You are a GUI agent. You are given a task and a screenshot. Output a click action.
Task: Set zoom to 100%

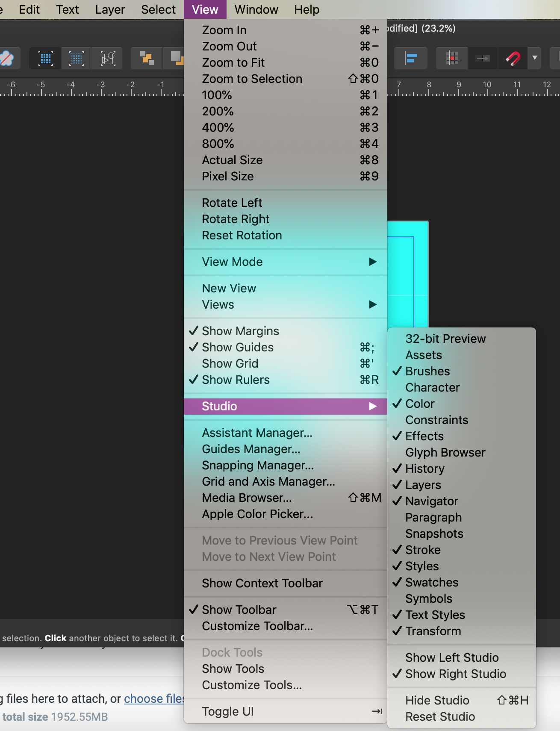pyautogui.click(x=286, y=95)
